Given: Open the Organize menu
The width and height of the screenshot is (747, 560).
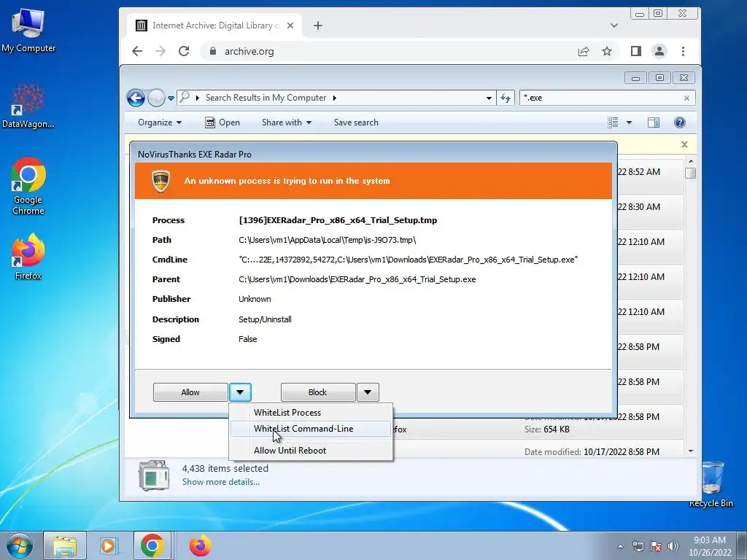Looking at the screenshot, I should click(x=160, y=122).
